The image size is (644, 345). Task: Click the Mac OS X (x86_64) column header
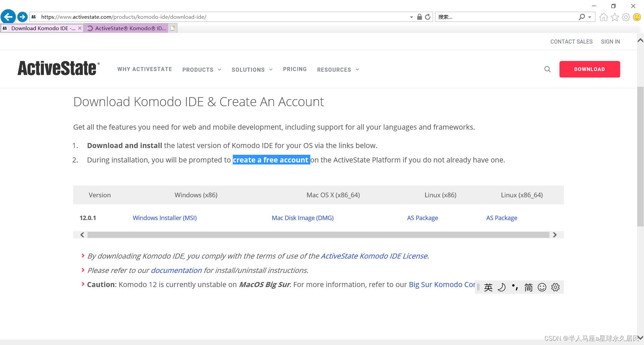[333, 195]
